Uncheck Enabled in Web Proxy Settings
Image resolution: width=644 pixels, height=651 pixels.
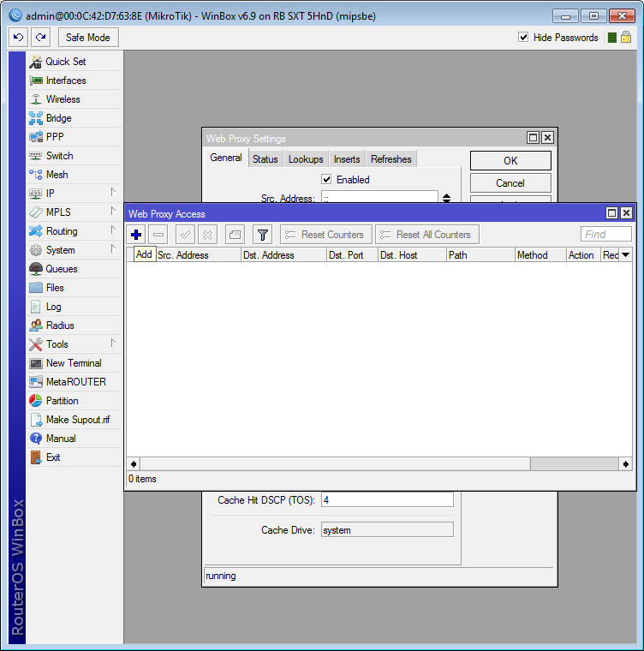coord(326,179)
